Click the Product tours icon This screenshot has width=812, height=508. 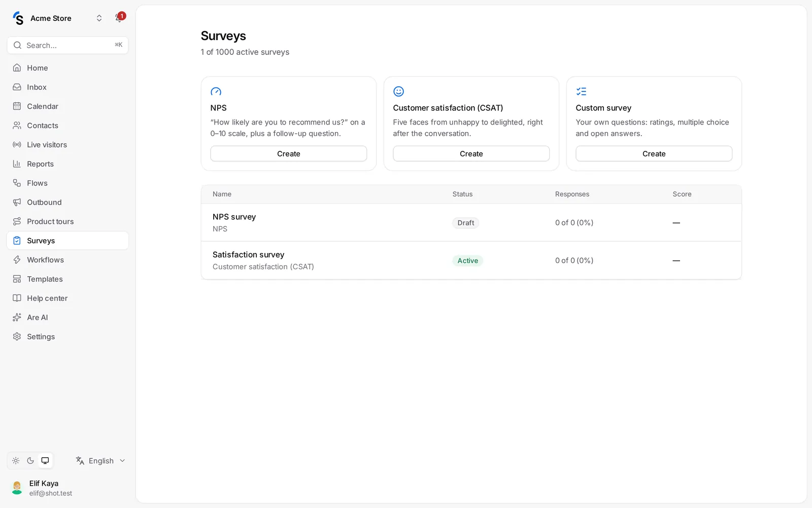click(x=17, y=221)
